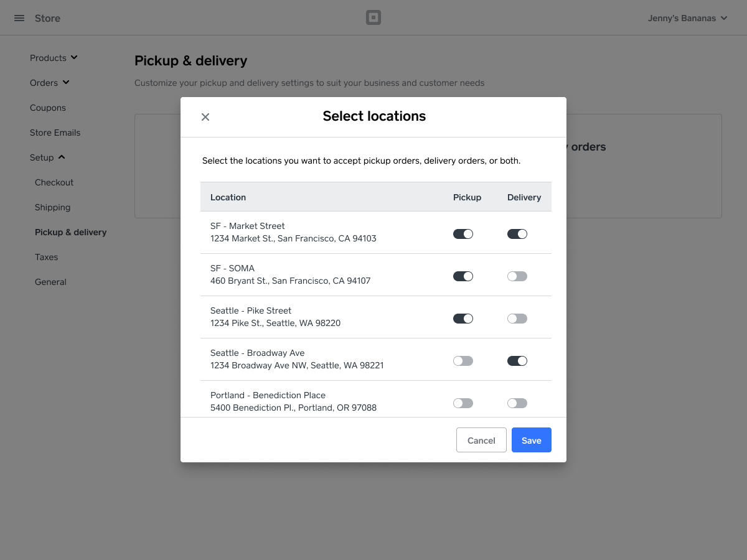Select Checkout under Setup
The width and height of the screenshot is (747, 560).
pos(54,182)
